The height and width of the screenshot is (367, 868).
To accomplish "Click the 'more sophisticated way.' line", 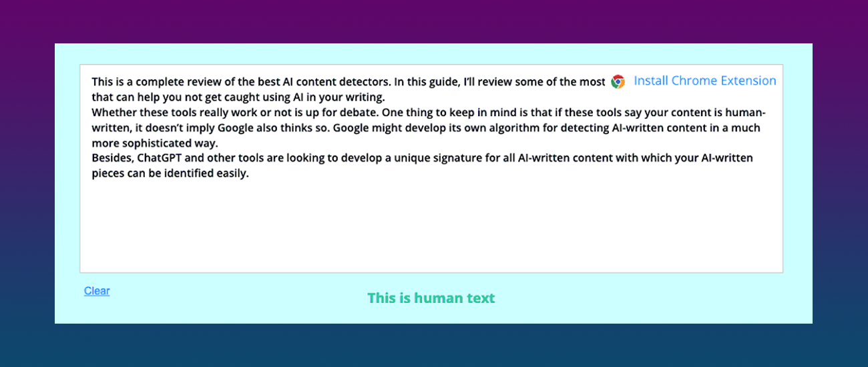I will click(x=155, y=143).
